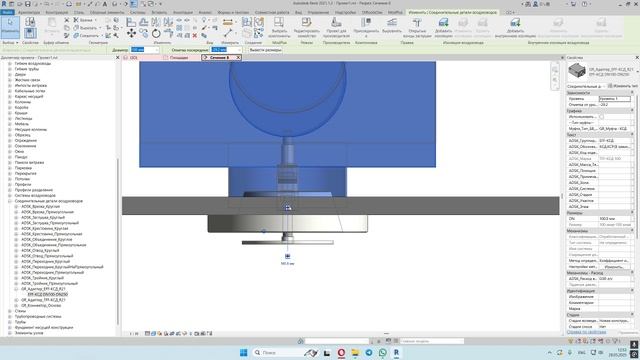Switch to the Площадка view tab
This screenshot has width=640, height=360.
[179, 58]
